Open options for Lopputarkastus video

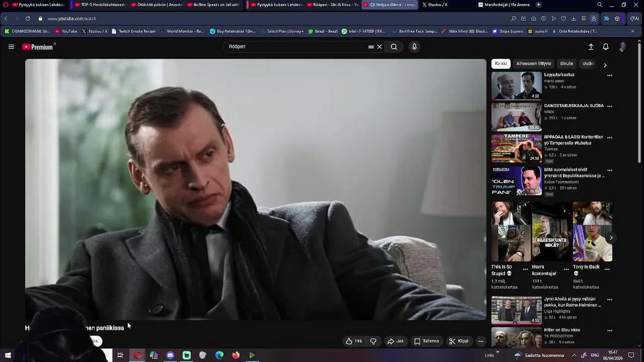(x=609, y=75)
